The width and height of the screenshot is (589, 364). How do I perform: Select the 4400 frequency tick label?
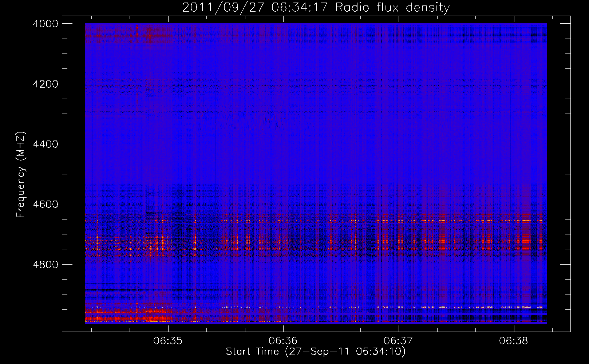[46, 144]
